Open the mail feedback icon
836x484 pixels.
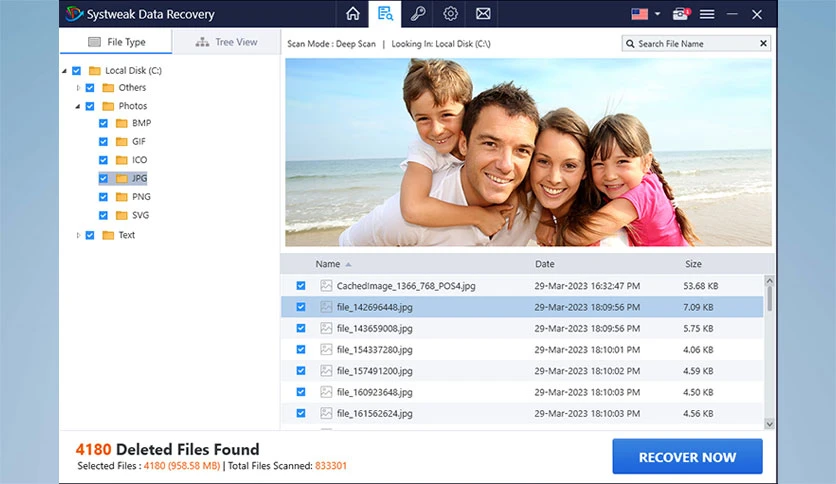[x=483, y=14]
